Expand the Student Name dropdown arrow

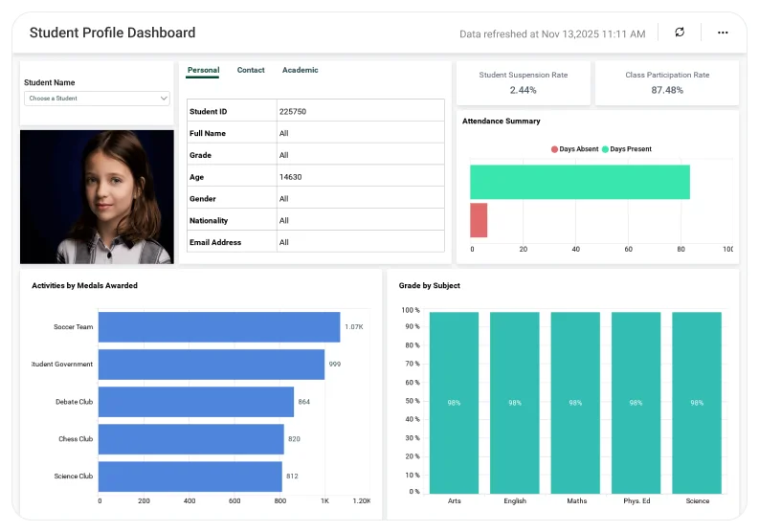[x=164, y=99]
